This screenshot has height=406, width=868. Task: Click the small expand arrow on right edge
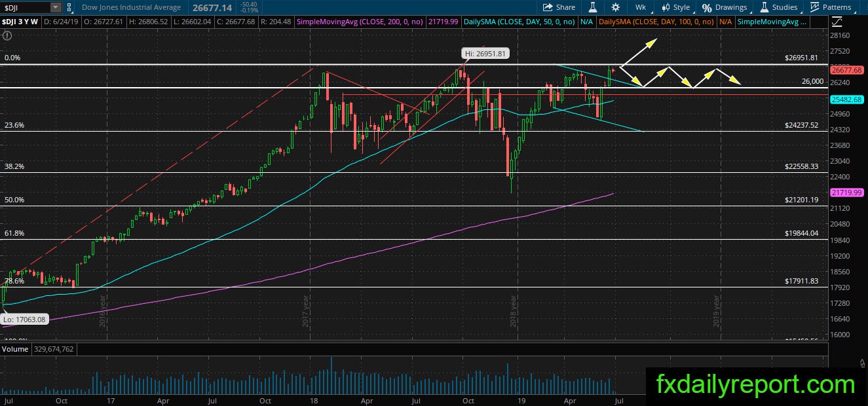862,362
